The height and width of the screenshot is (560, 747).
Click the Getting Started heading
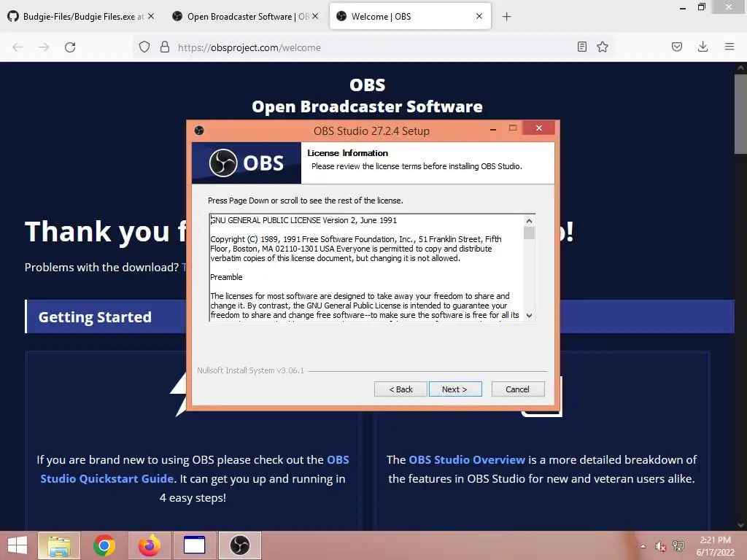95,317
